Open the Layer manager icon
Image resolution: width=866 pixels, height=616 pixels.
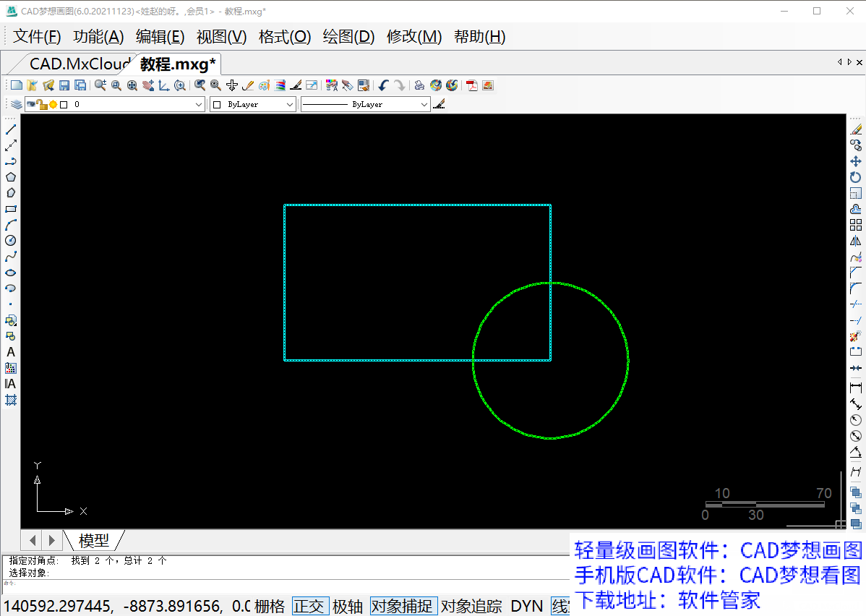pyautogui.click(x=16, y=104)
